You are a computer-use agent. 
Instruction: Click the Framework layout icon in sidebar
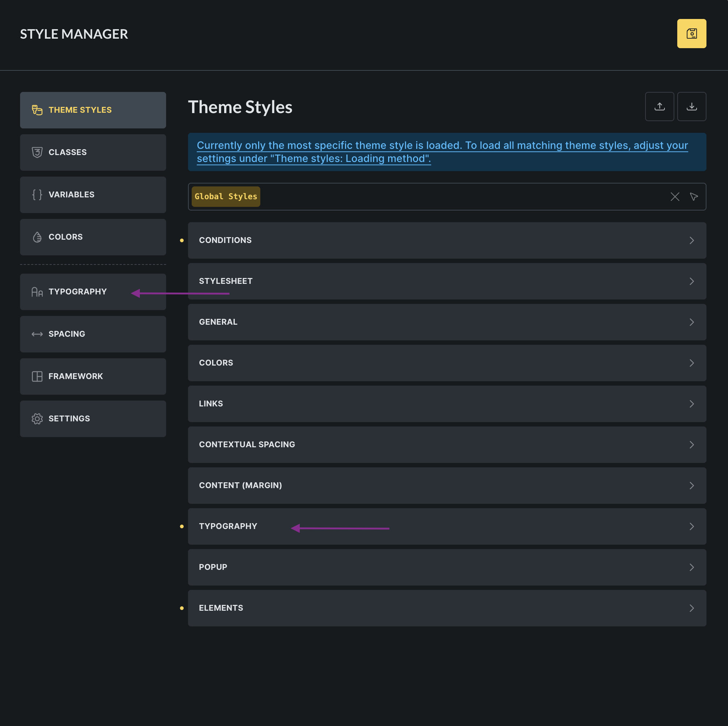click(37, 376)
